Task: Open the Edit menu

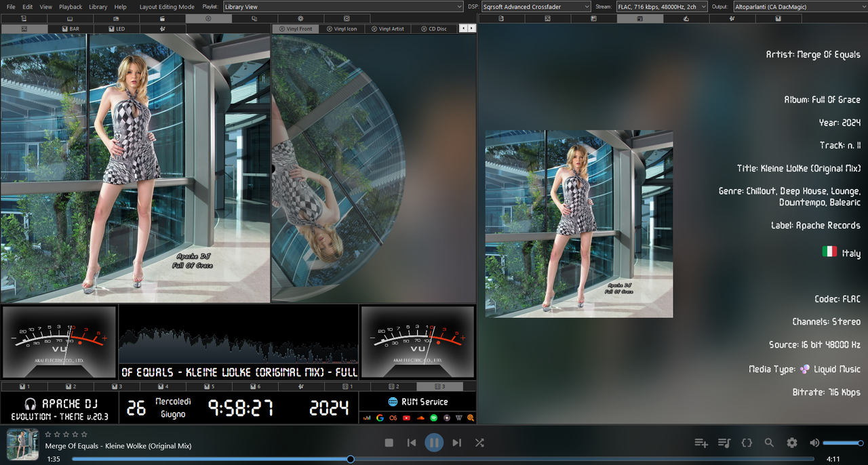Action: tap(27, 7)
